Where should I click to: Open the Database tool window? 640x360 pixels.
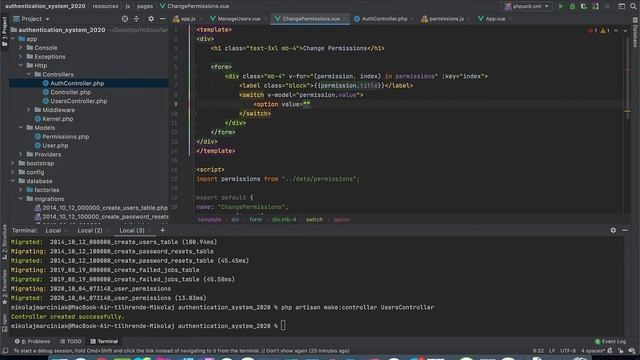click(x=635, y=33)
